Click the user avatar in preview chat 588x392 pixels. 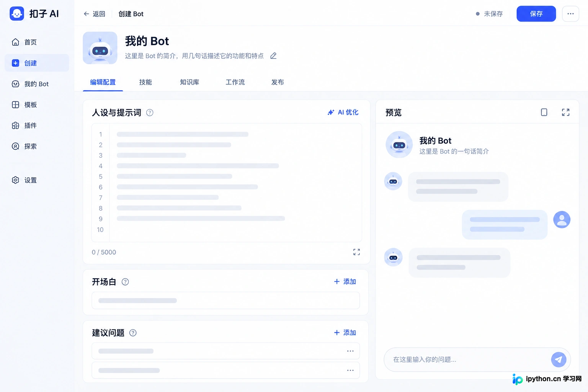click(562, 220)
